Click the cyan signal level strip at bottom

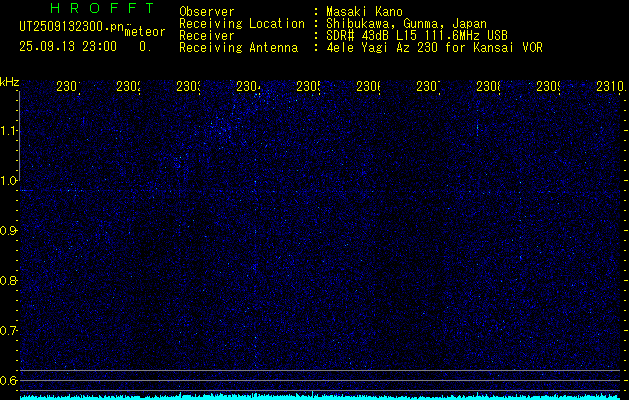click(320, 397)
